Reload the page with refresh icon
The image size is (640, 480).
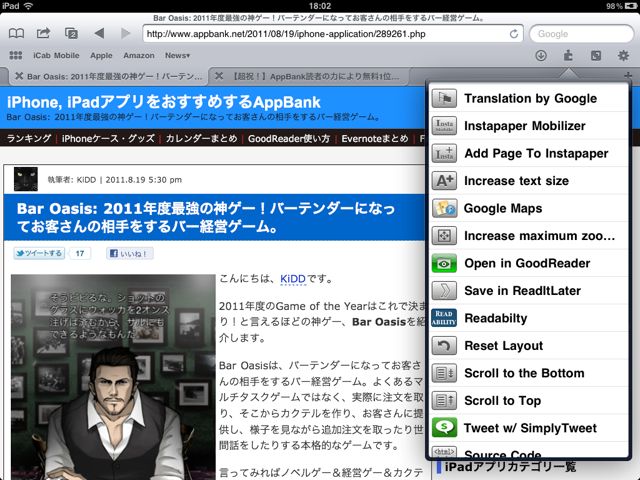click(514, 34)
